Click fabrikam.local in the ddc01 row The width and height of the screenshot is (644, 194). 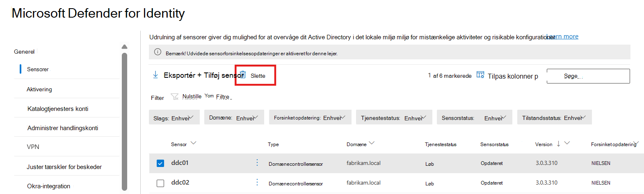point(363,163)
